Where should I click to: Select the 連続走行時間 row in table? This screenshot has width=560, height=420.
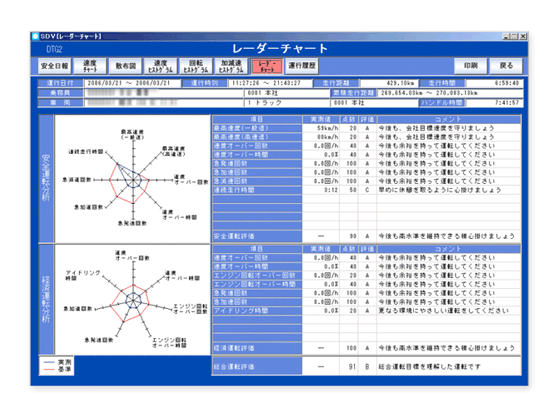[x=366, y=190]
